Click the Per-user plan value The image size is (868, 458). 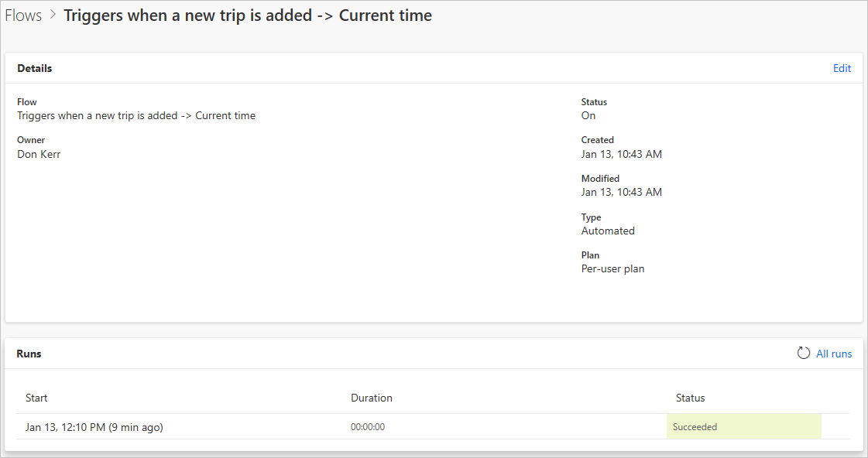click(612, 268)
